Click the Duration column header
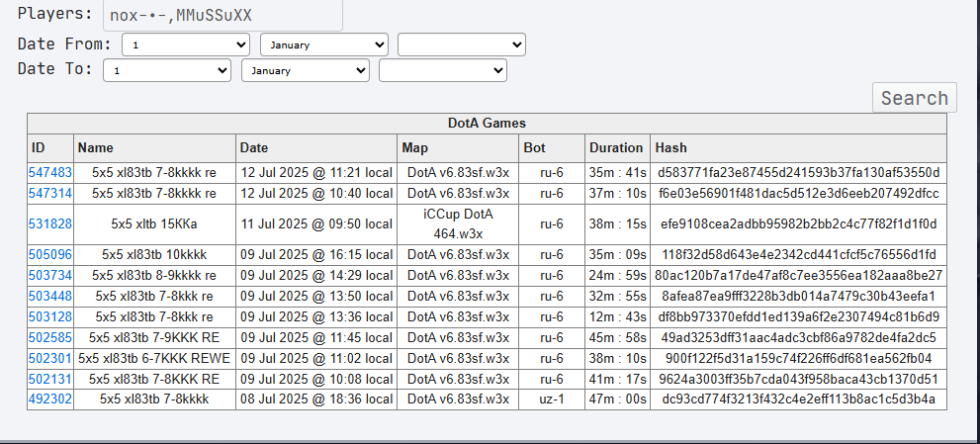Image resolution: width=980 pixels, height=444 pixels. tap(617, 147)
